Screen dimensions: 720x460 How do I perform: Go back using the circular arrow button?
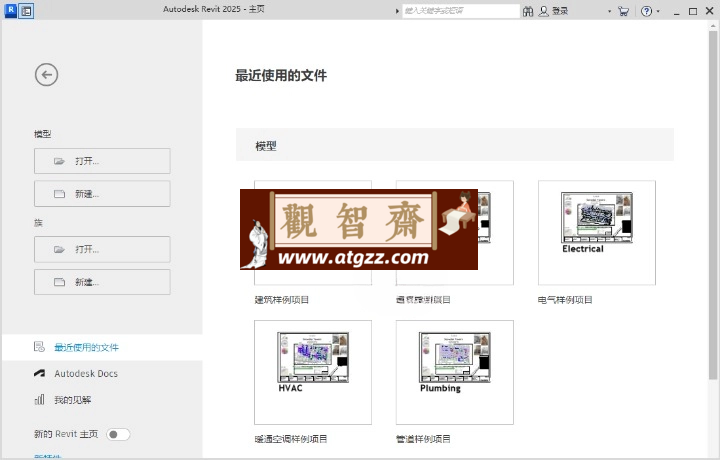click(x=46, y=75)
